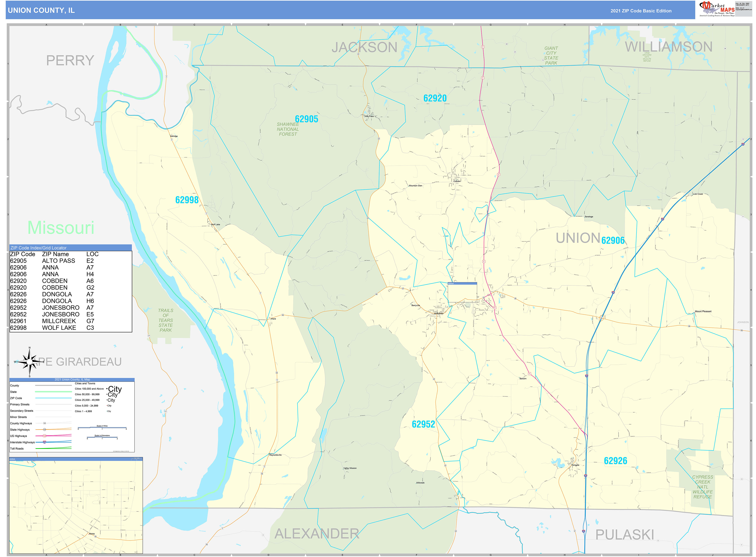The image size is (756, 557).
Task: Click the toll-free phone number 1-888-434-MAPS
Action: tap(743, 5)
